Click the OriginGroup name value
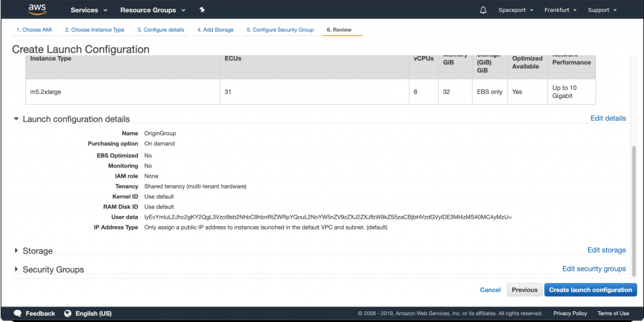 [x=159, y=133]
